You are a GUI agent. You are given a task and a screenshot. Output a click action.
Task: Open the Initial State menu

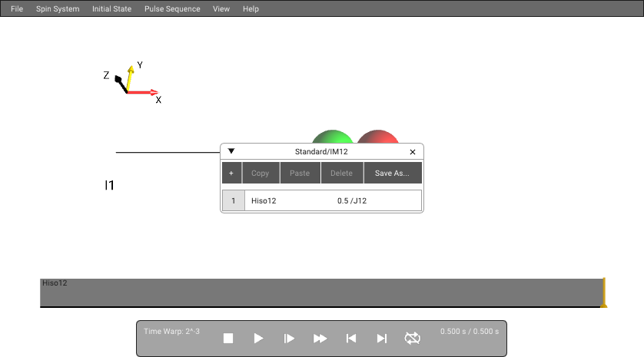coord(111,8)
